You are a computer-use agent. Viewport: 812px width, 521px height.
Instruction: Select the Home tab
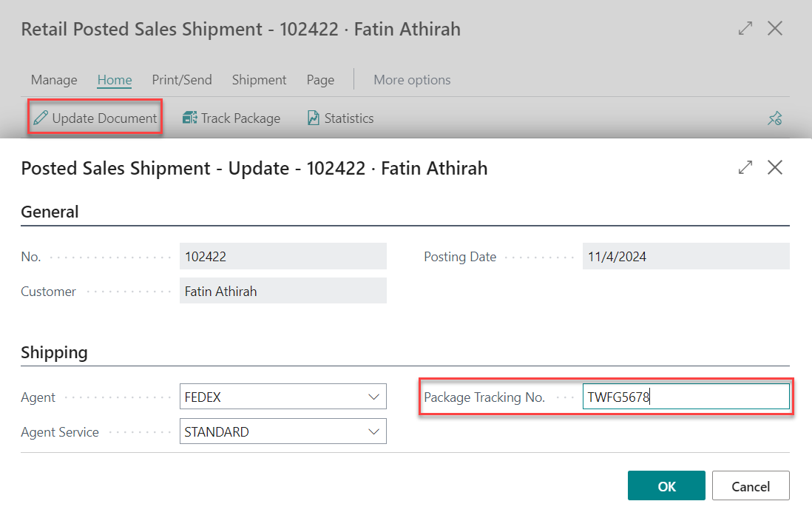pyautogui.click(x=115, y=80)
